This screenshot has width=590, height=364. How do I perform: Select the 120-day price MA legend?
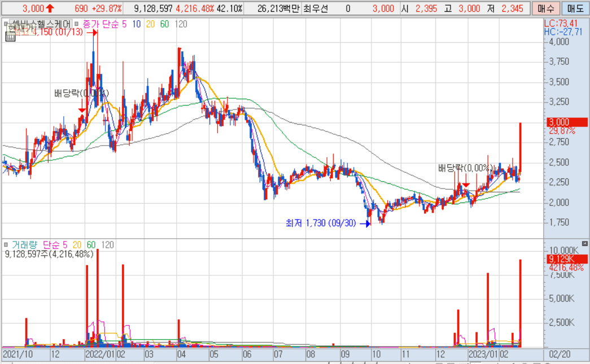pyautogui.click(x=181, y=24)
